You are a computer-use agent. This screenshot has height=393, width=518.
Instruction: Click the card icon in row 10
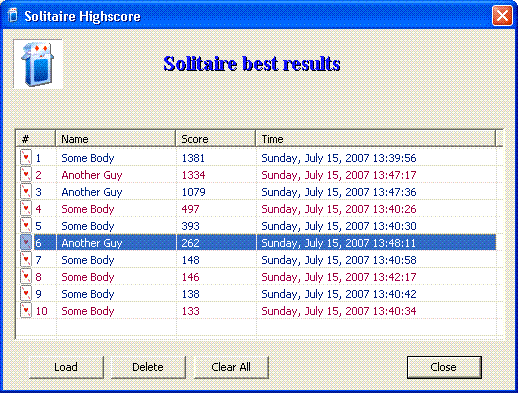(x=26, y=310)
